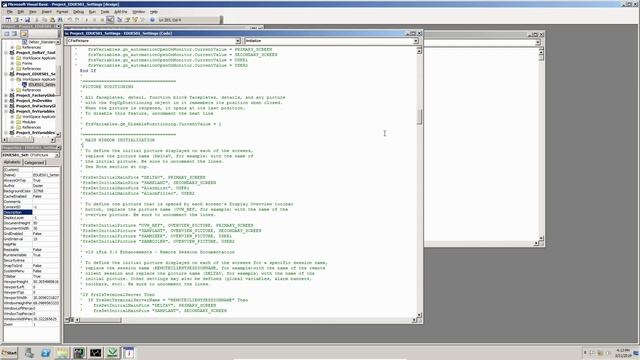Image resolution: width=640 pixels, height=360 pixels.
Task: Select the CacheEnabled property row
Action: click(x=31, y=196)
